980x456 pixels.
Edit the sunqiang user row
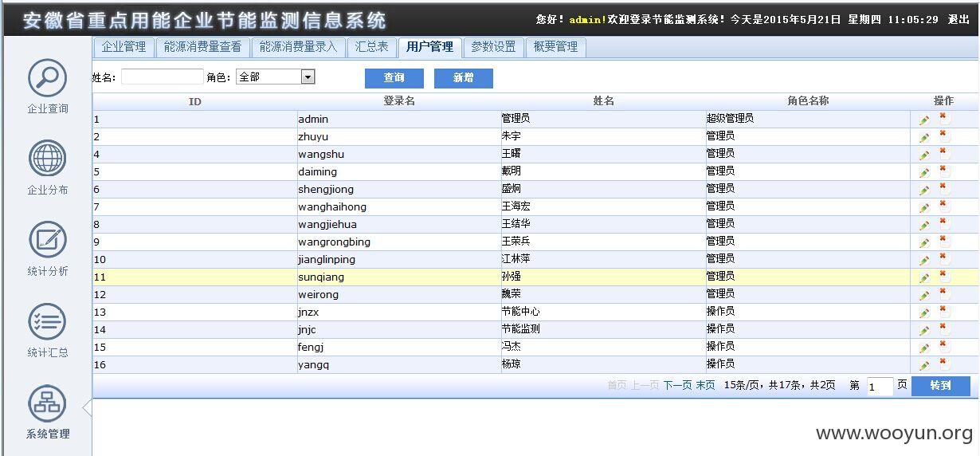pos(924,277)
